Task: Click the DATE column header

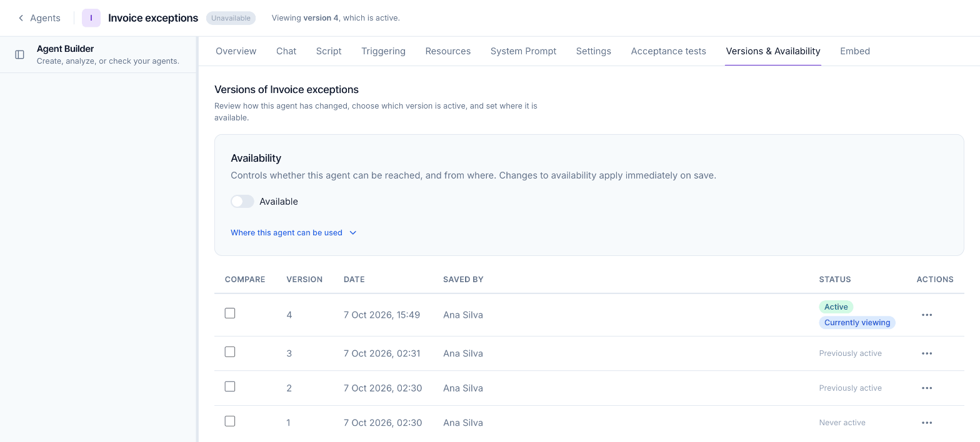Action: 354,280
